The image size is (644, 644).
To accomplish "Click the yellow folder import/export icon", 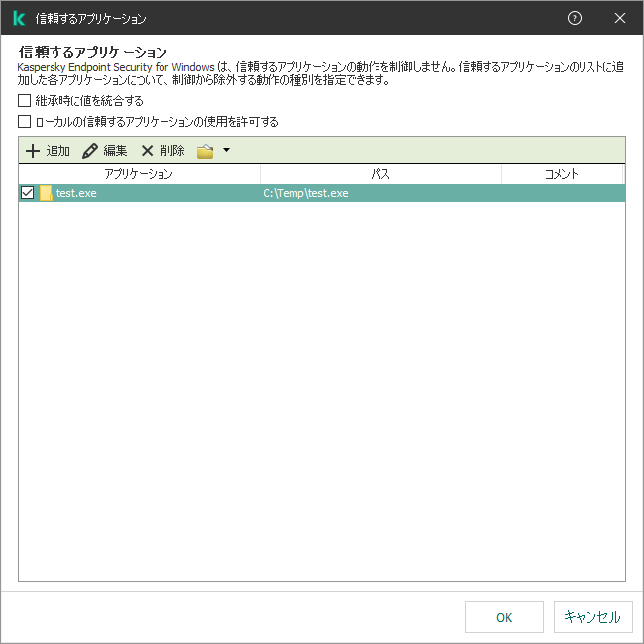I will click(x=205, y=151).
